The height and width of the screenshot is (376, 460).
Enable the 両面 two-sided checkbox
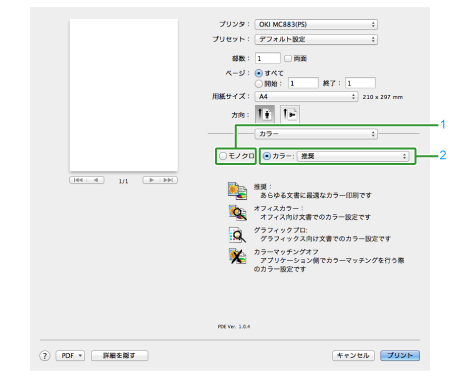[288, 59]
